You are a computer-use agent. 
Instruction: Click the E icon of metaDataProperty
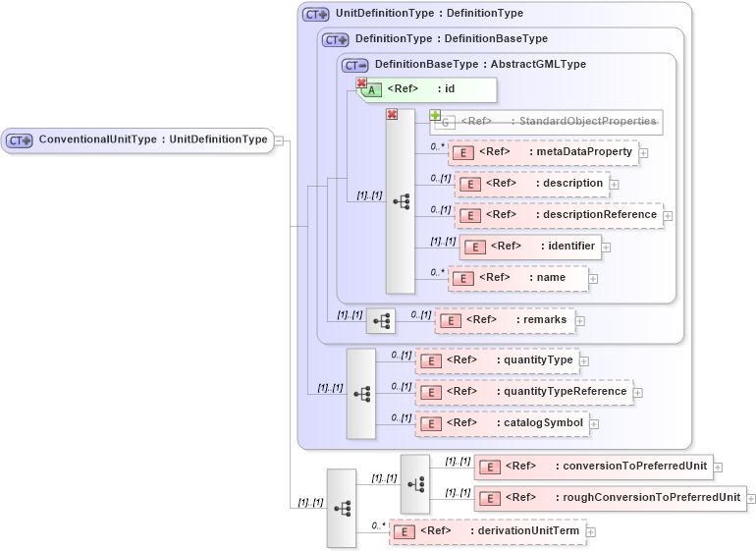click(x=463, y=153)
